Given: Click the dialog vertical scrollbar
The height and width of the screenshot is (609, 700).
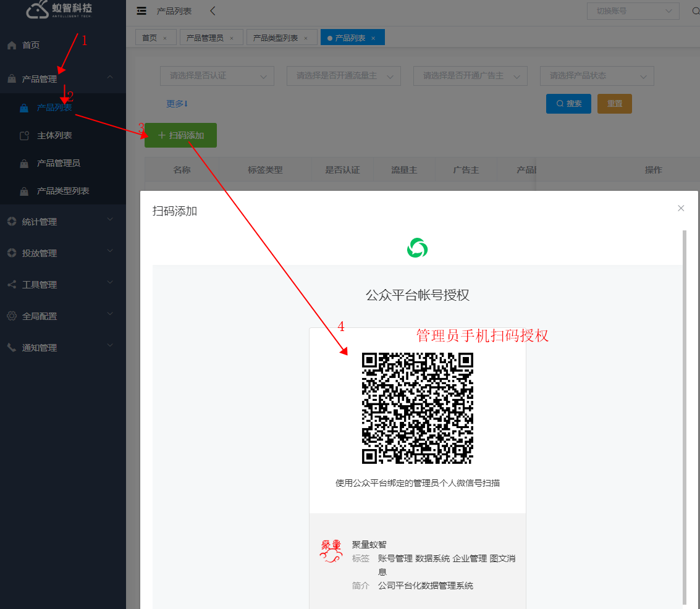Looking at the screenshot, I should pyautogui.click(x=685, y=417).
